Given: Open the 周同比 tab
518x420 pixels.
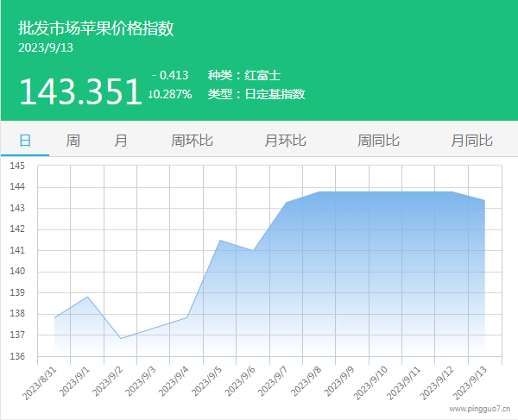Looking at the screenshot, I should pyautogui.click(x=378, y=141).
